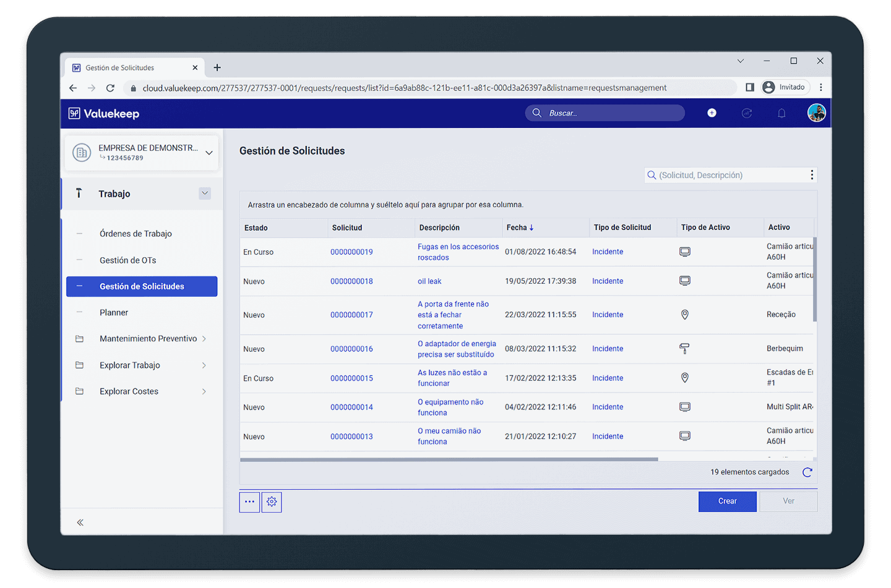
Task: Open Órdenes de Trabajo menu item
Action: [x=136, y=234]
